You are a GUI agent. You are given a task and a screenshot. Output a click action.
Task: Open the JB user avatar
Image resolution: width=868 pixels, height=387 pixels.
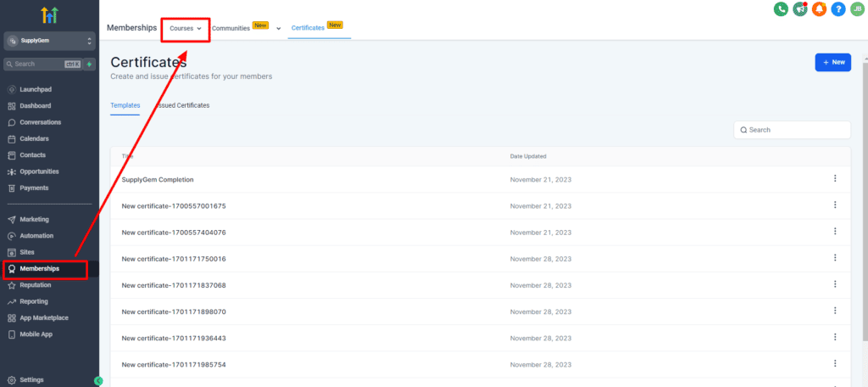tap(857, 8)
